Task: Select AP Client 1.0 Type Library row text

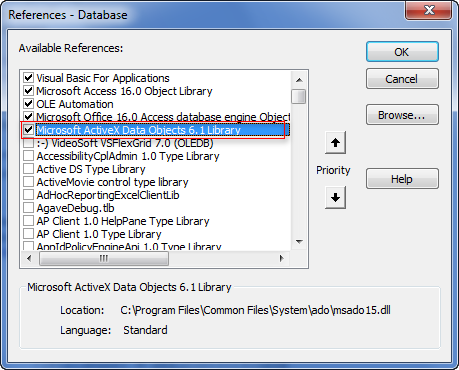Action: (99, 234)
